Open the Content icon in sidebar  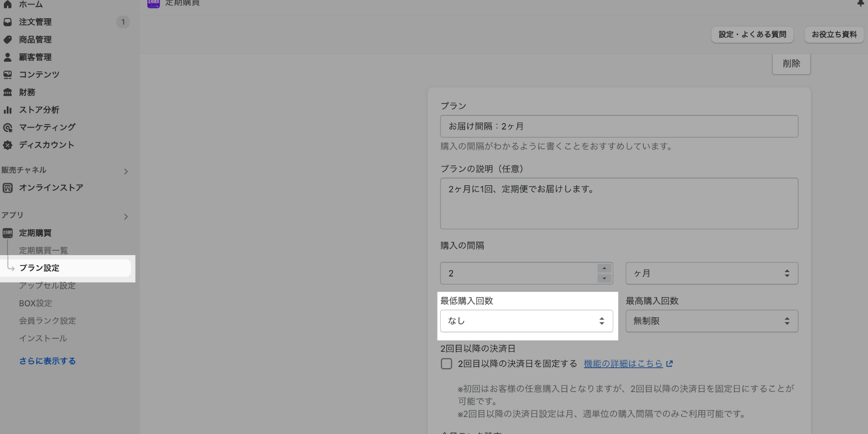coord(8,75)
